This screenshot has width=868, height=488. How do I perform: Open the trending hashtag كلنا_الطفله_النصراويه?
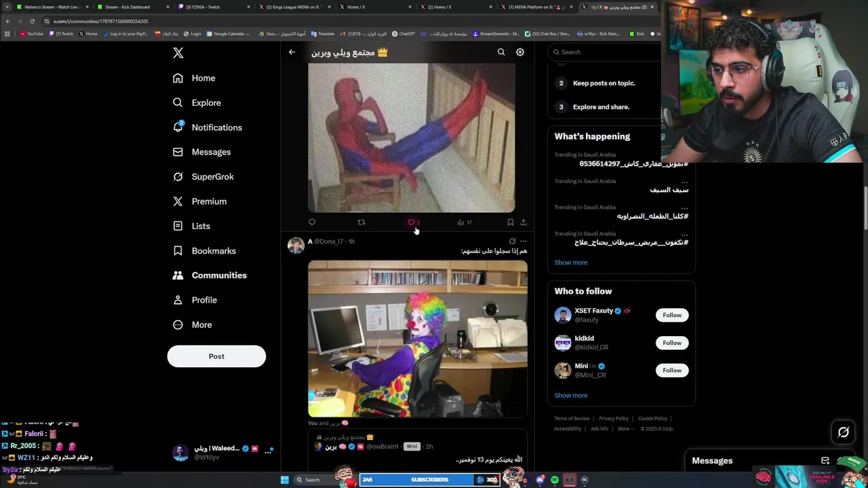[x=652, y=216]
